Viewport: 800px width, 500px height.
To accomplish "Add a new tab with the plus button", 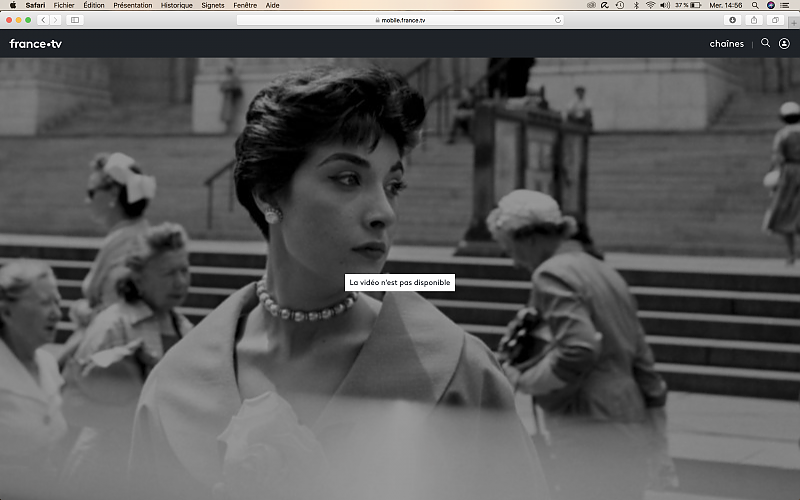I will click(x=793, y=21).
